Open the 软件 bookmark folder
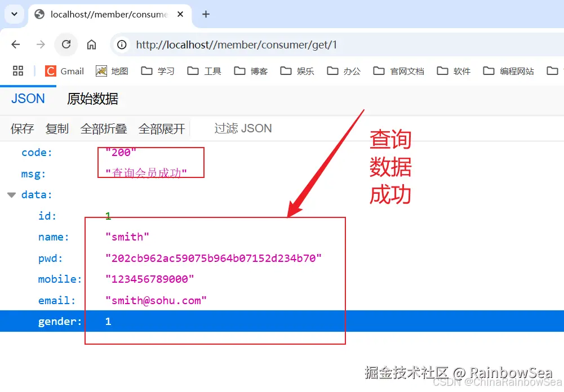This screenshot has width=564, height=392. pos(454,71)
